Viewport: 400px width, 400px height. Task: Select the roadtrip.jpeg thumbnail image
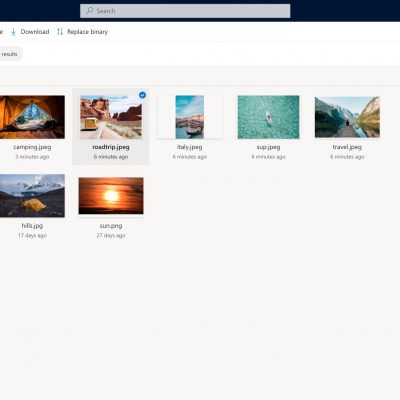pos(111,117)
